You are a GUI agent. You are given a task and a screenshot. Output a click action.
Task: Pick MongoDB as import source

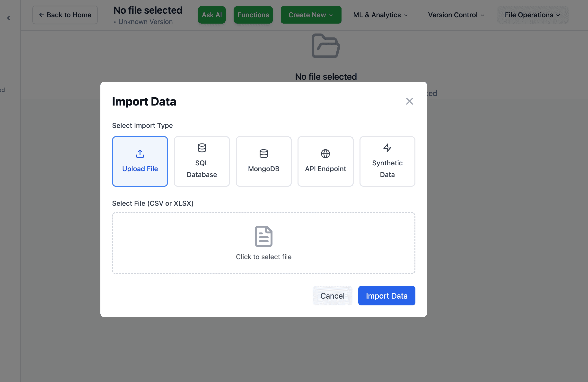263,161
